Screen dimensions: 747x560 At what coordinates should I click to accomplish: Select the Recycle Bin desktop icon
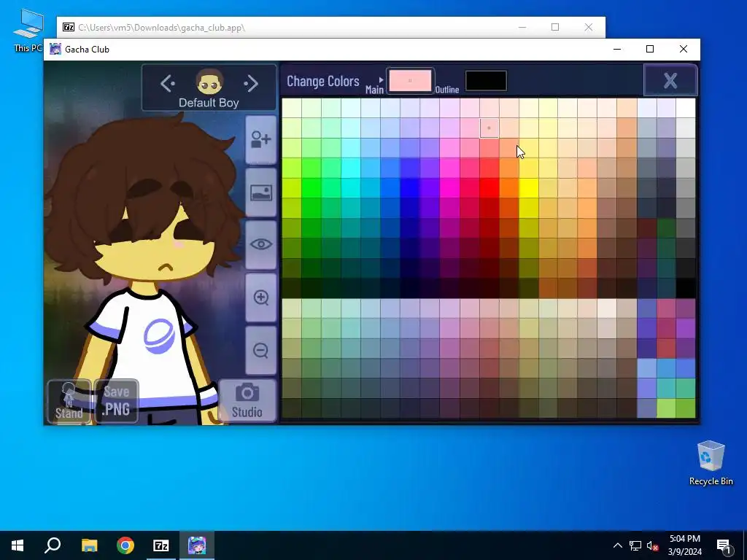[711, 463]
